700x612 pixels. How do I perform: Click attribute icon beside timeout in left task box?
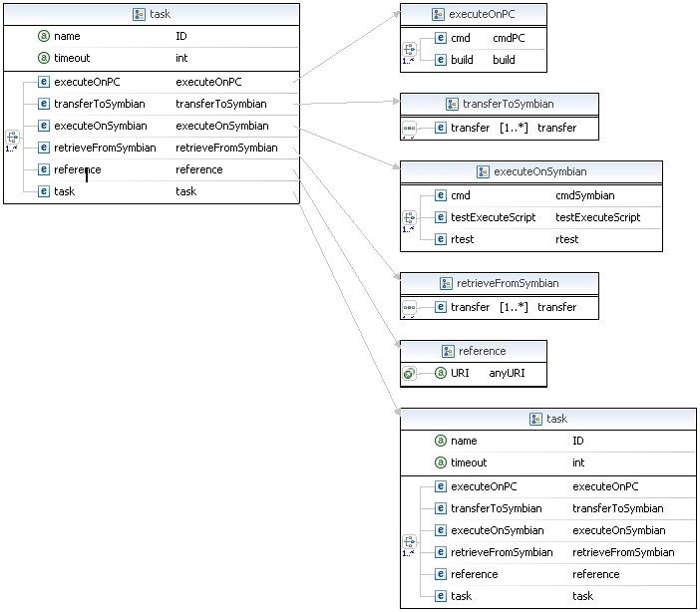43,58
